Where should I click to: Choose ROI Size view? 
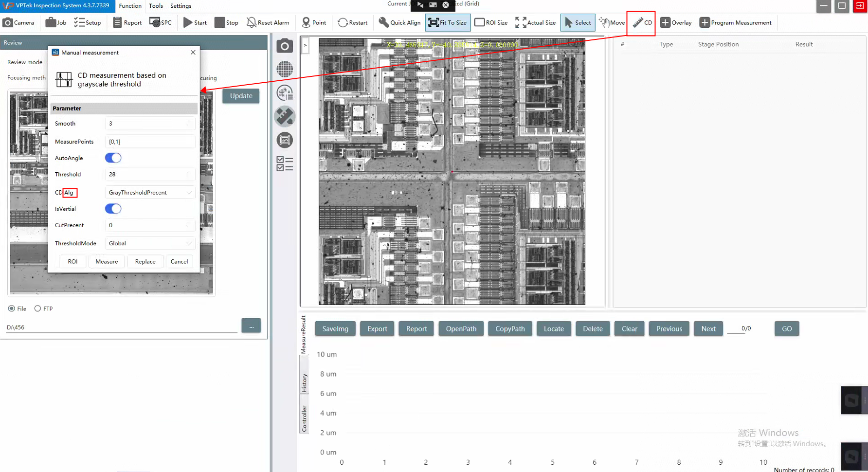tap(491, 22)
